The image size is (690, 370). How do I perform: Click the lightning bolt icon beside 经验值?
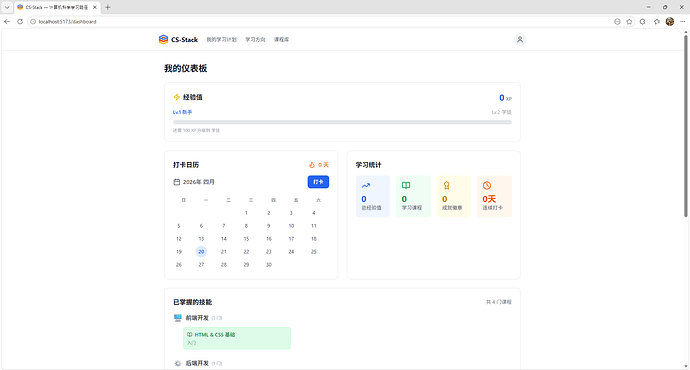[177, 97]
